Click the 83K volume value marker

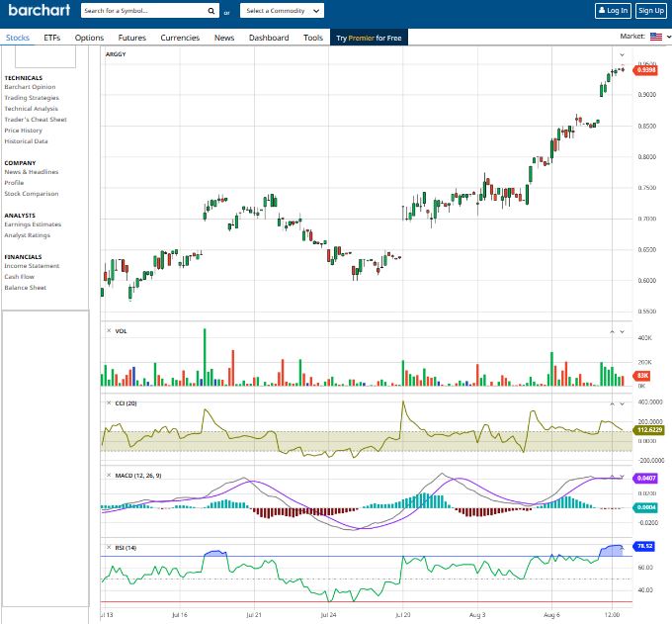pos(642,375)
